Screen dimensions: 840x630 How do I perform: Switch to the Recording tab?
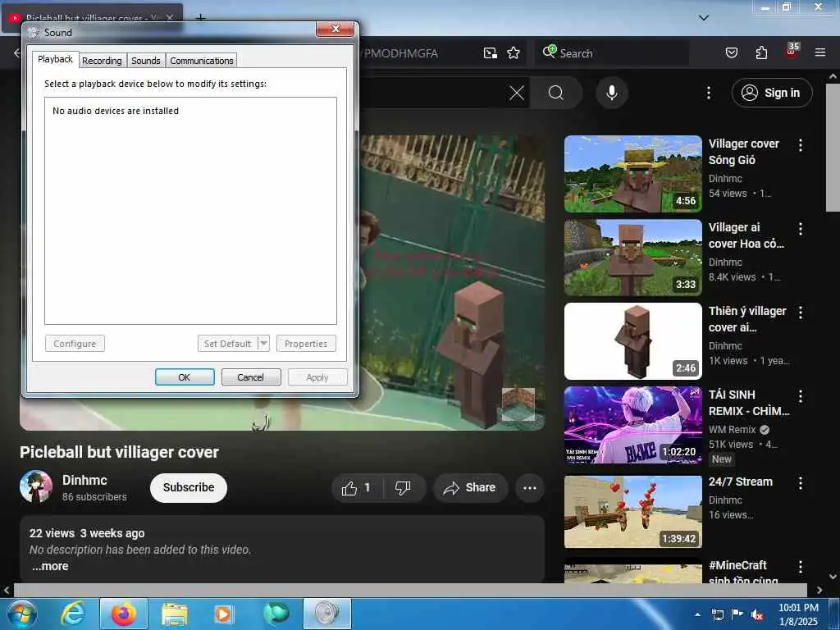click(102, 61)
